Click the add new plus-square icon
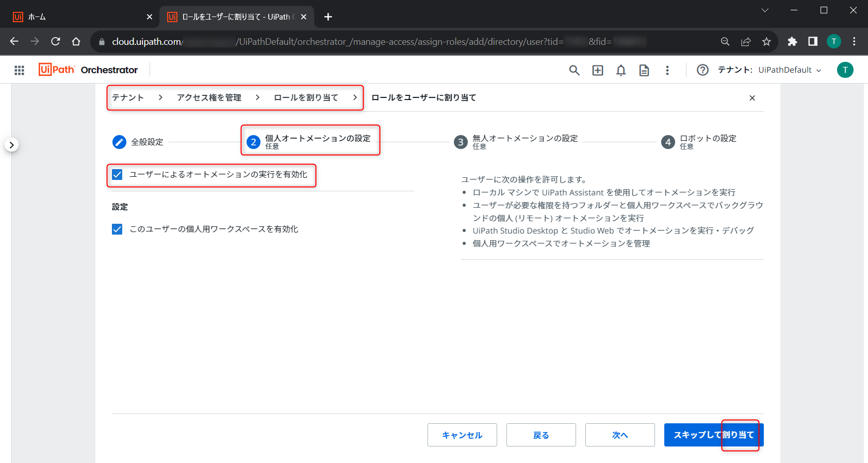868x463 pixels. point(598,70)
